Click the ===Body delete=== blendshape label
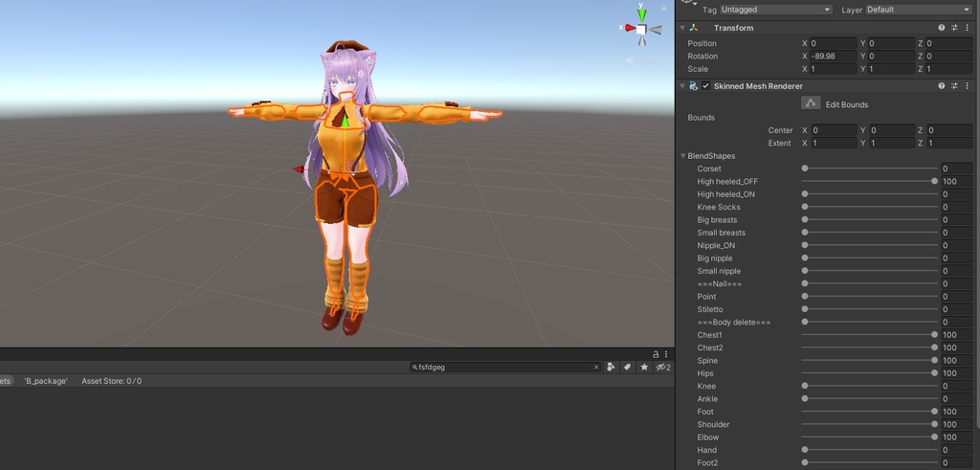 [x=734, y=323]
